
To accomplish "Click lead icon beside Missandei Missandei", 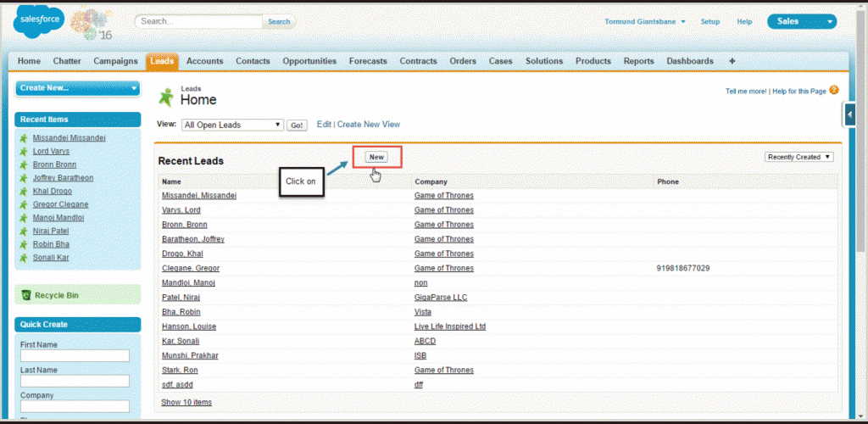I will [x=23, y=138].
